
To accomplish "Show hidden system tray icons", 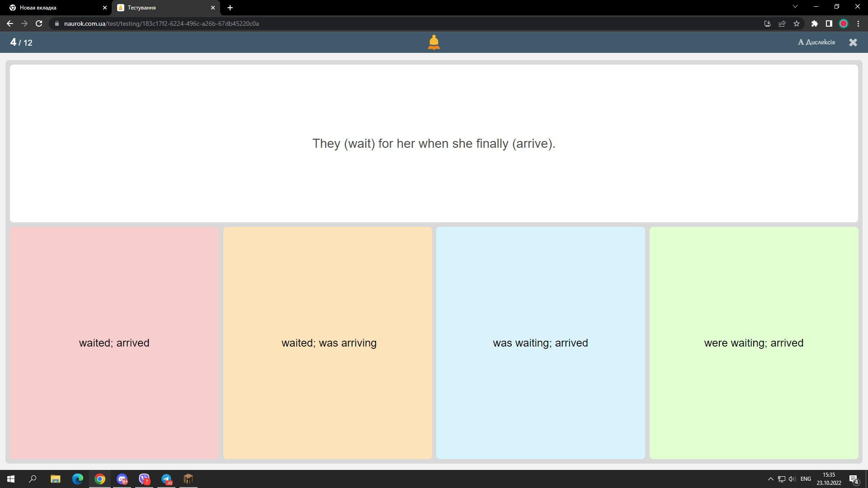I will click(x=771, y=479).
